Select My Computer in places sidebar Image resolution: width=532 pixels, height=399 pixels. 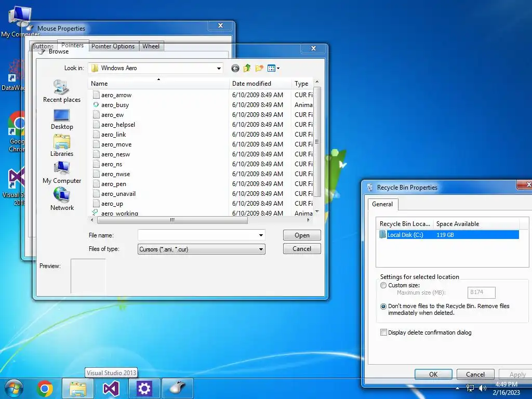pos(62,172)
